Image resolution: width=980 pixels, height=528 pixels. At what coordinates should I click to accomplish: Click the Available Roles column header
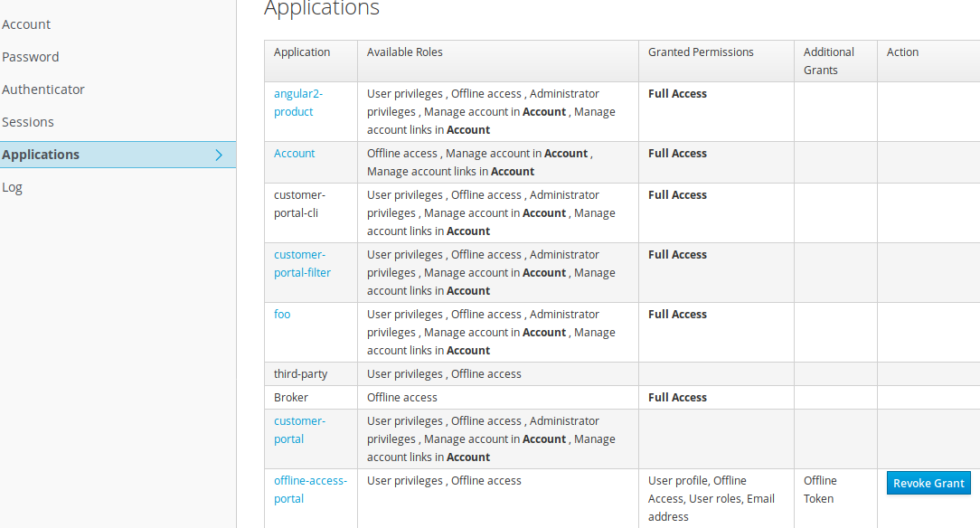pos(404,52)
